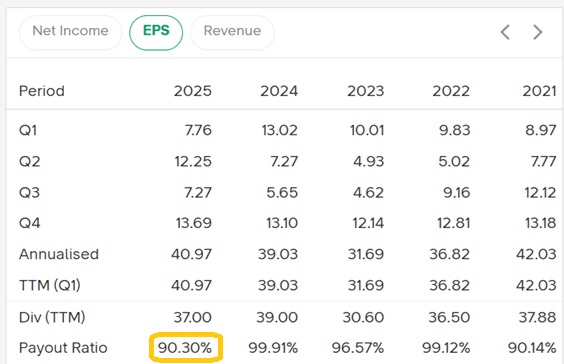Click the Annualised row label
The width and height of the screenshot is (564, 364).
(59, 254)
